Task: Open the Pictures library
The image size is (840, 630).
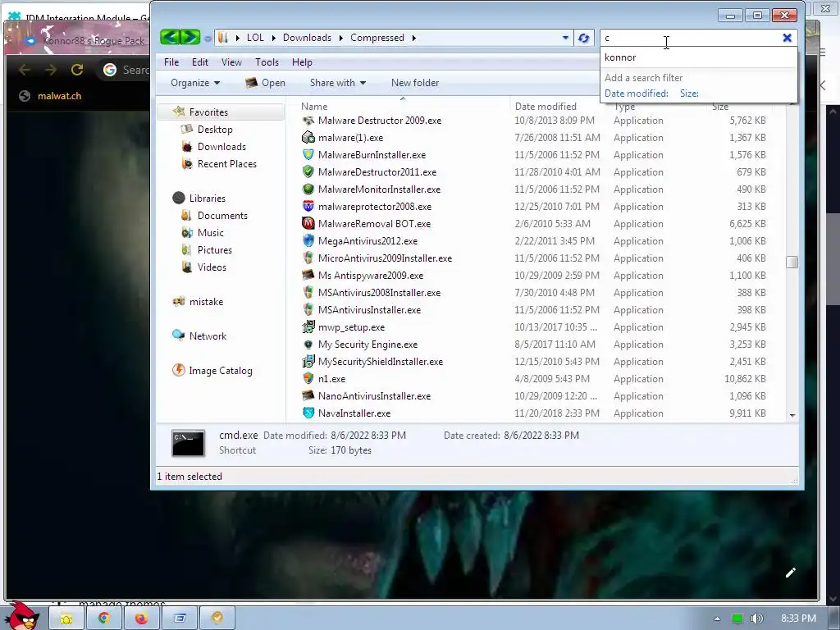Action: 207,249
